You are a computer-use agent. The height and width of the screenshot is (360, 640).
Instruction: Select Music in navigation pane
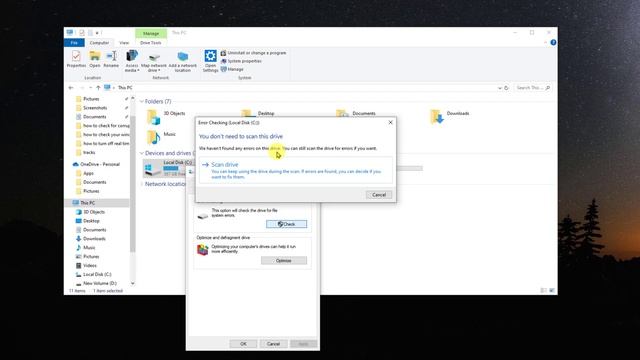point(89,248)
